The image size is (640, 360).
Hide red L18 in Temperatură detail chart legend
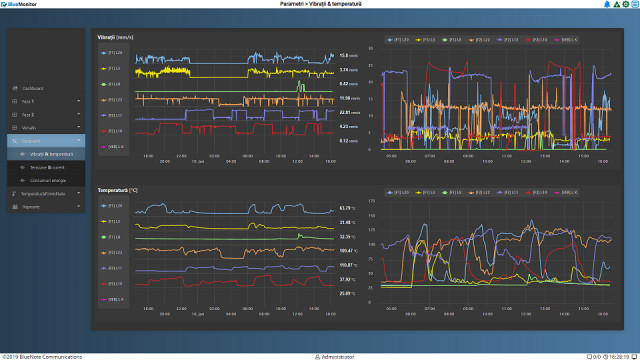(536, 192)
